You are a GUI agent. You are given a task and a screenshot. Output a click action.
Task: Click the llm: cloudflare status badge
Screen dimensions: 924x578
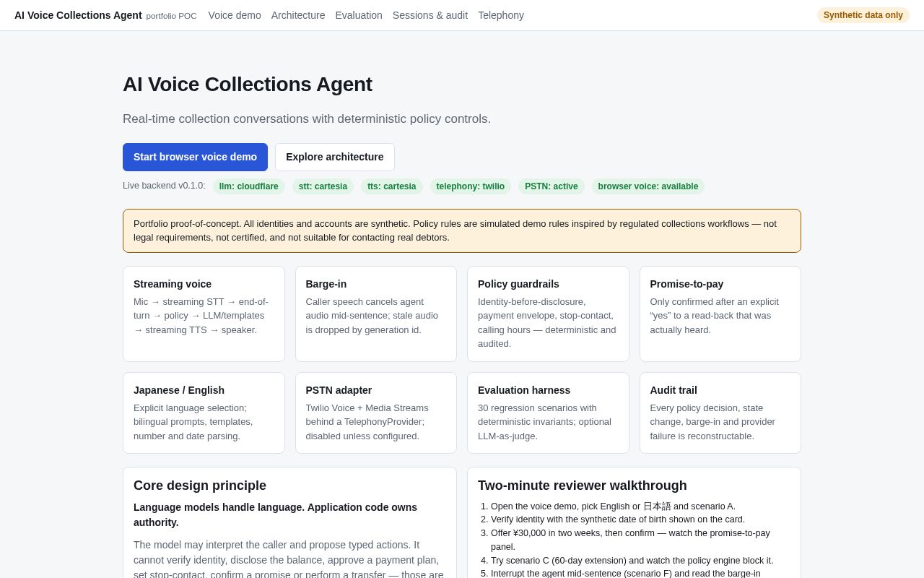[249, 186]
